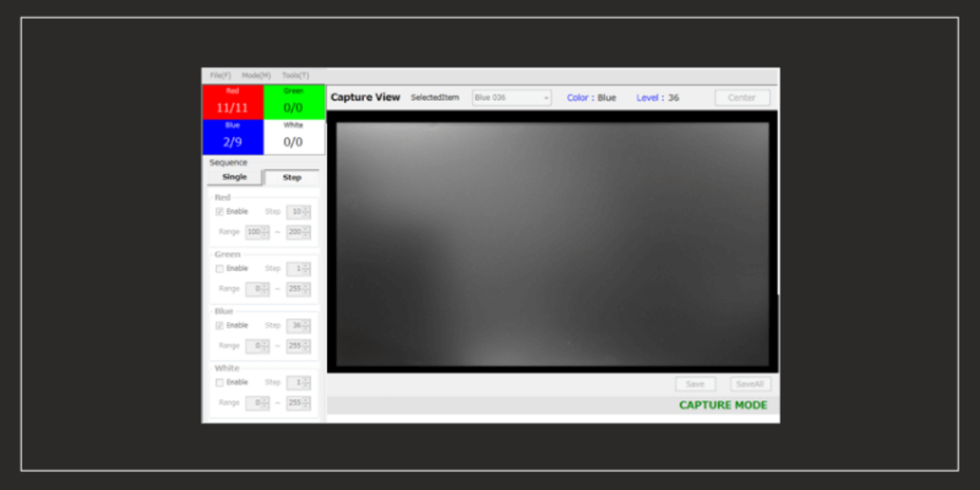
Task: Click the Color : Blue label
Action: point(591,97)
